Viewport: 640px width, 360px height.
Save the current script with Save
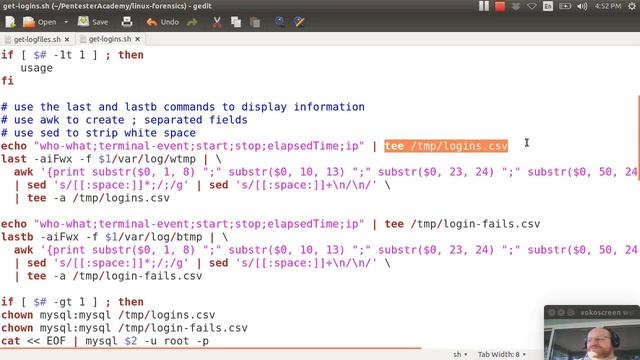pos(93,22)
